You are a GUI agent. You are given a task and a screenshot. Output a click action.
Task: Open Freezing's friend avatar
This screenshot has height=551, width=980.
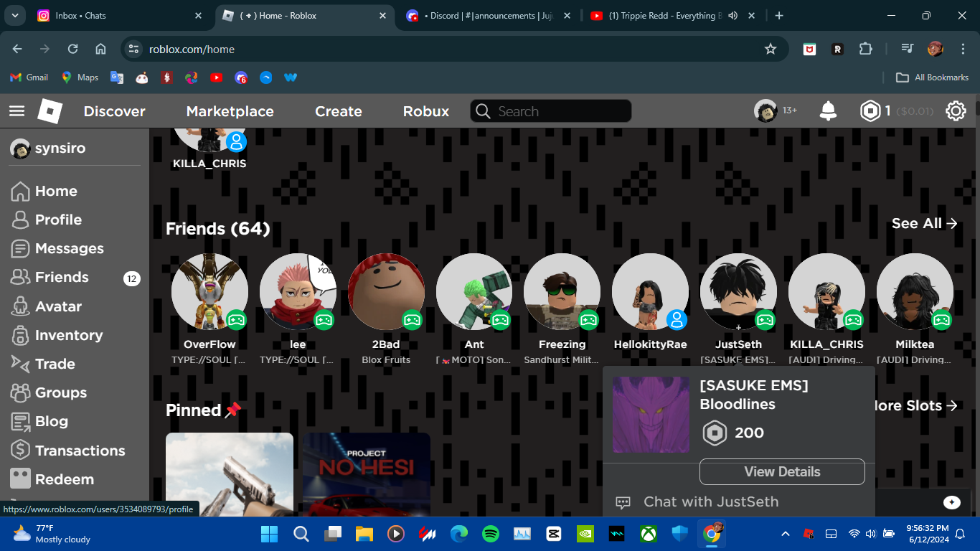pyautogui.click(x=562, y=291)
